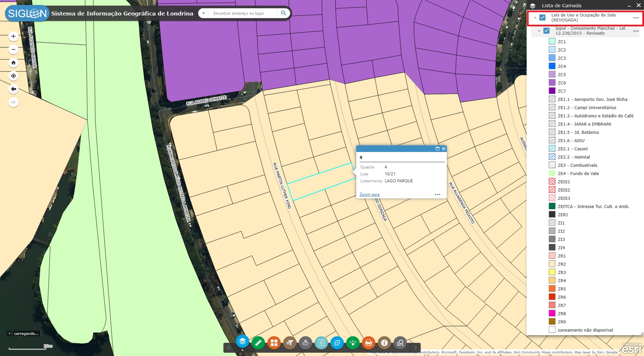Image resolution: width=644 pixels, height=356 pixels.
Task: Go back to previous map extent
Action: pos(13,89)
